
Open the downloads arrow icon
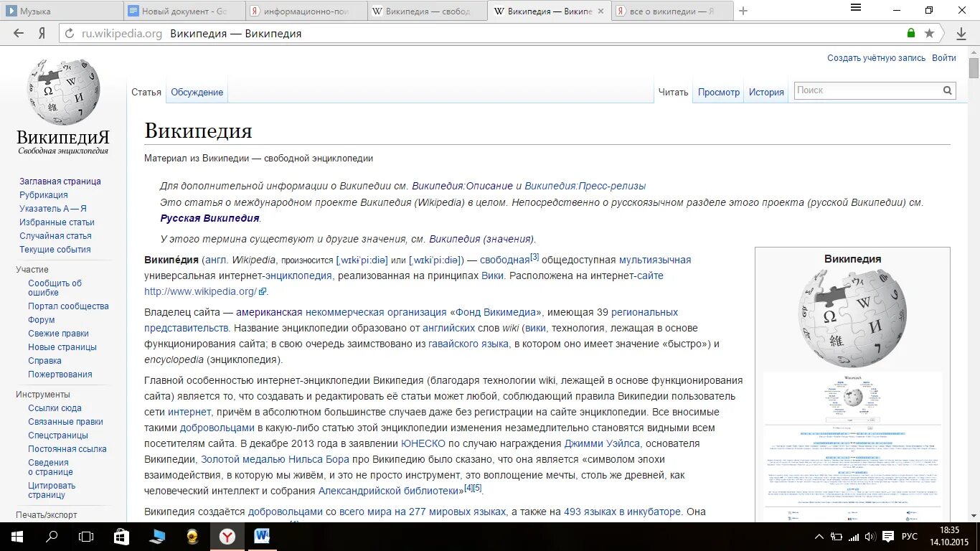pos(962,33)
